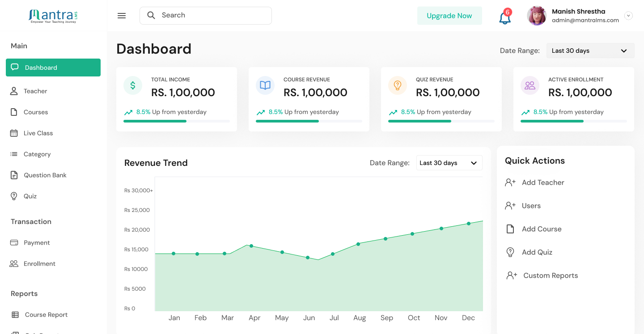
Task: Open notifications bell icon
Action: [x=504, y=17]
